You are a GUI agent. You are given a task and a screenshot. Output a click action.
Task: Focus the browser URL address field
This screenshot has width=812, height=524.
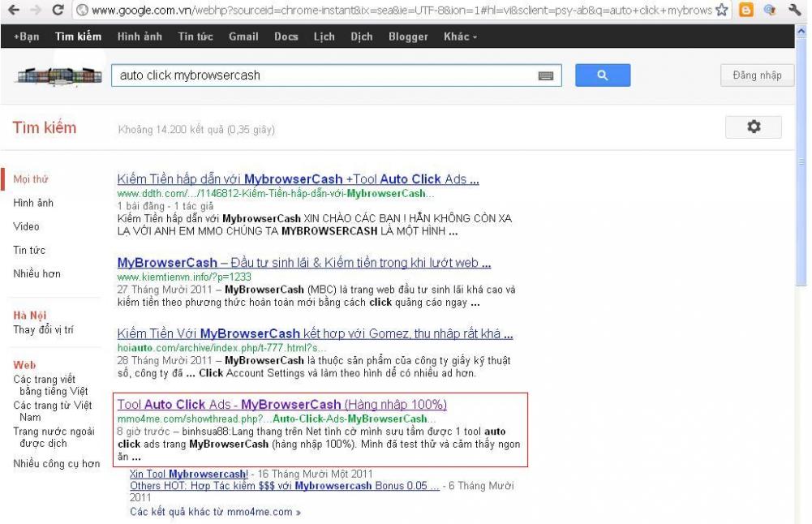click(x=402, y=10)
